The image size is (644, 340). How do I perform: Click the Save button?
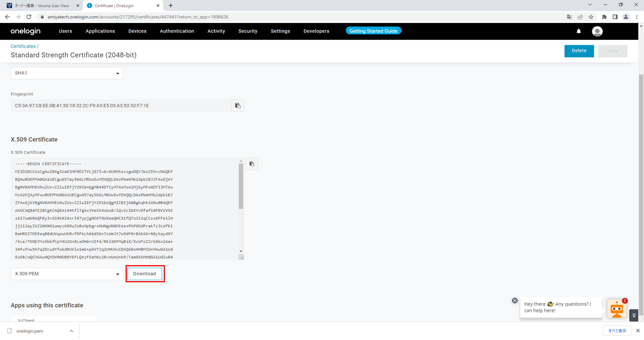point(612,51)
